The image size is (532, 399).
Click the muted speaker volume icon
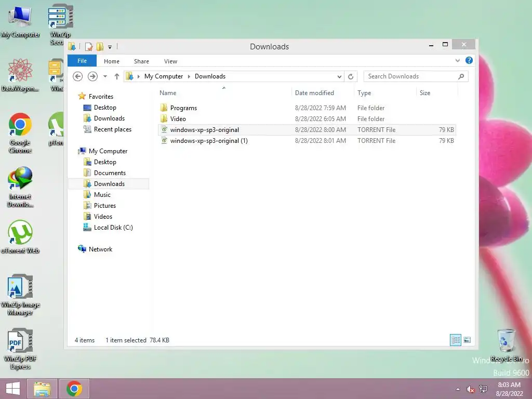pyautogui.click(x=471, y=389)
